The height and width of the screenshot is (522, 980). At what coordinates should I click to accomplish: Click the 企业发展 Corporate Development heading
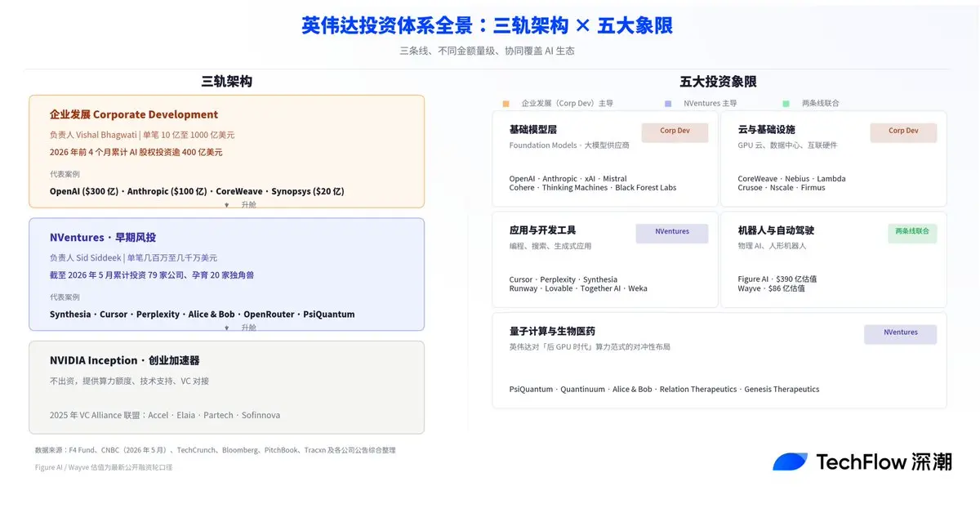click(x=134, y=114)
